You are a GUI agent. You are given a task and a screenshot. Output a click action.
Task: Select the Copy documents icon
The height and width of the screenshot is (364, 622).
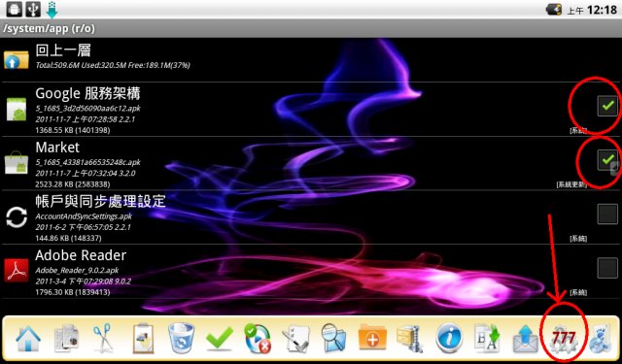66,339
